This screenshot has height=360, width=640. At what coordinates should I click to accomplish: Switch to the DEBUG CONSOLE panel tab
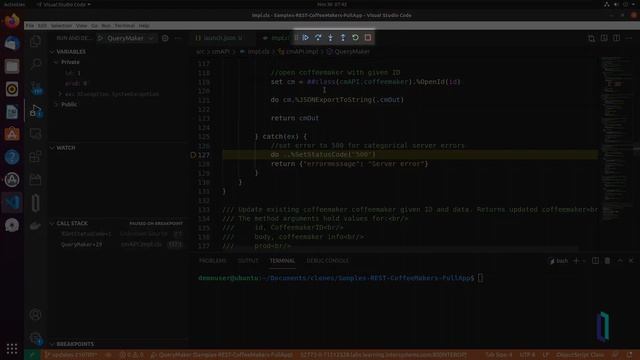coord(328,261)
